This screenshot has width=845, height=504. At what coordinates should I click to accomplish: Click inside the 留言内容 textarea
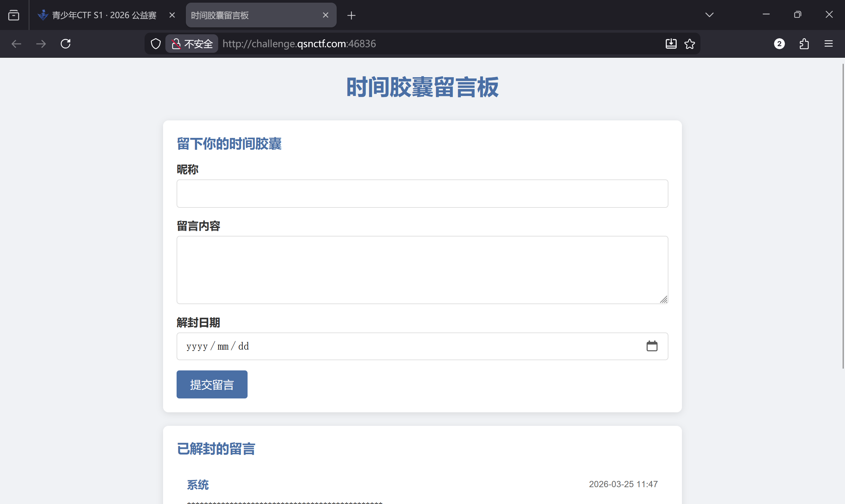[422, 270]
